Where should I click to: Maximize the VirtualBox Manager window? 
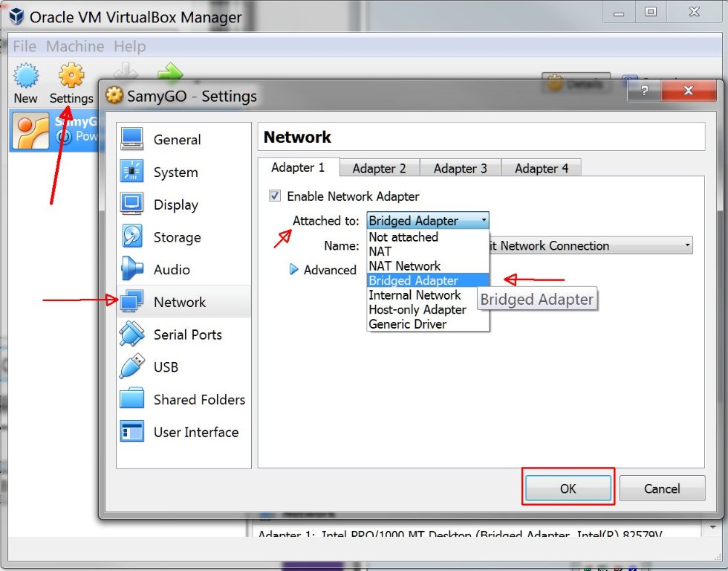(651, 13)
